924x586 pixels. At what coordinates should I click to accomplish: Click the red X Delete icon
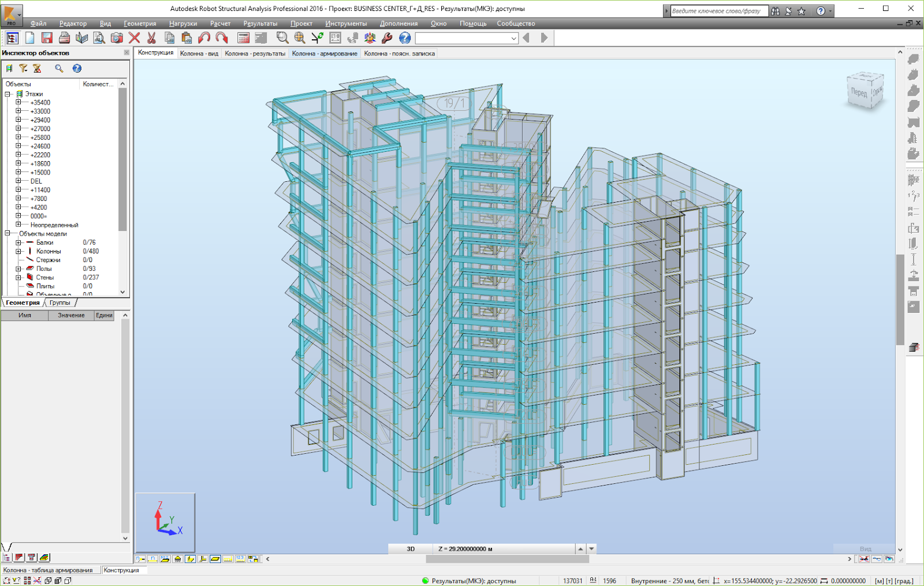coord(135,38)
